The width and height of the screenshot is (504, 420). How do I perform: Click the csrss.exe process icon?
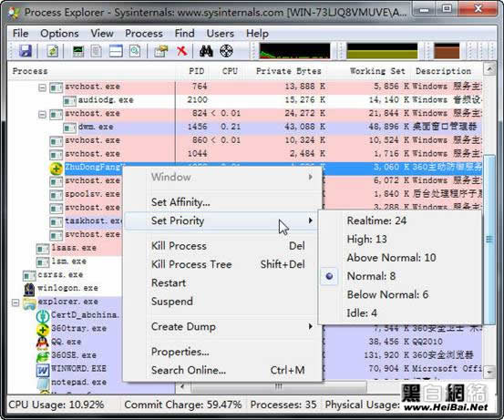coord(29,275)
